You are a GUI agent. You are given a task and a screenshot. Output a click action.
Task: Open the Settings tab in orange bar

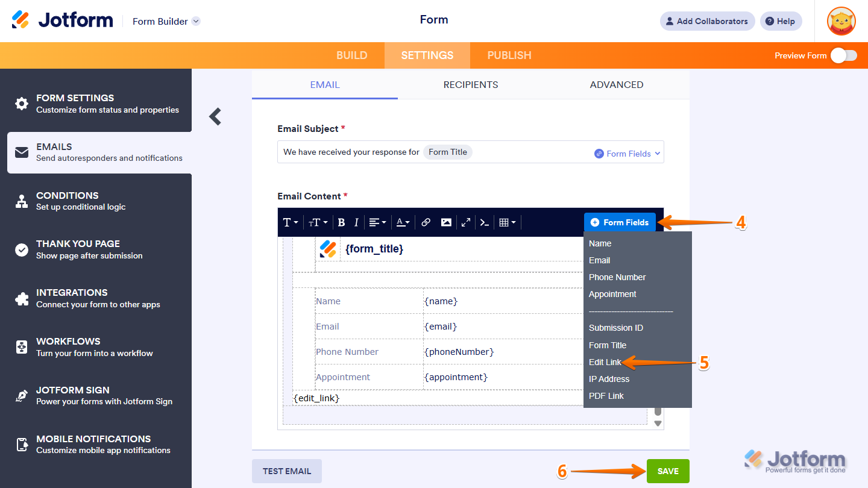point(427,55)
